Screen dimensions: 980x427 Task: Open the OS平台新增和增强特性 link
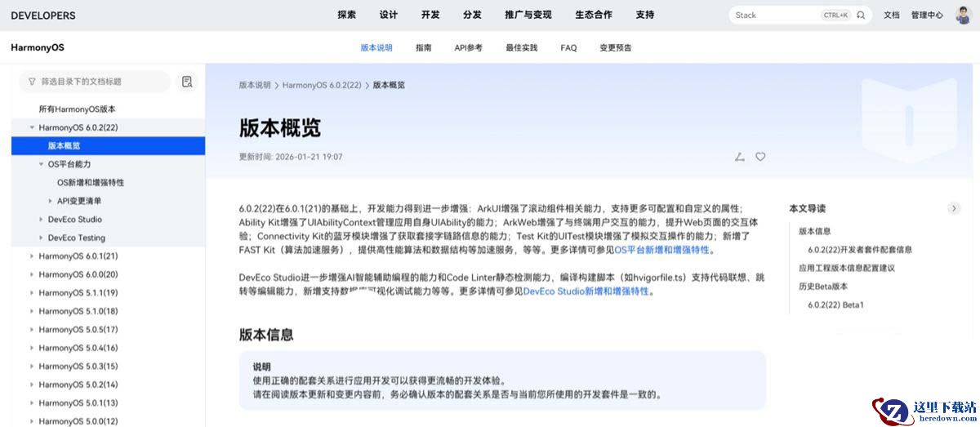coord(663,250)
